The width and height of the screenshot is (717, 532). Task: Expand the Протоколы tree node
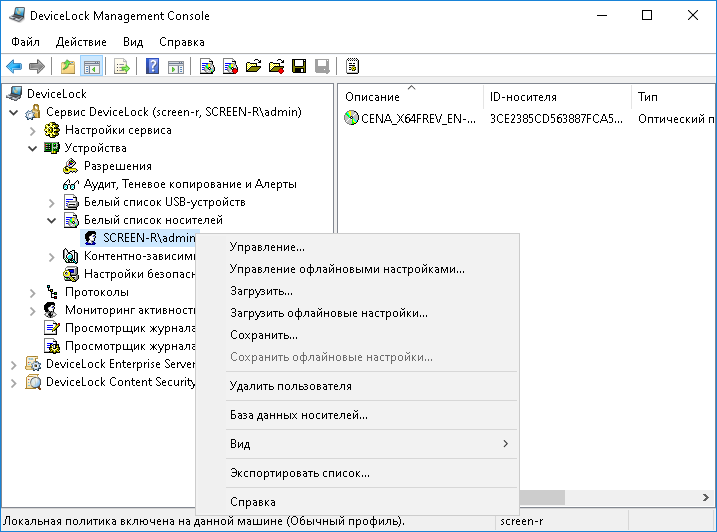pyautogui.click(x=33, y=292)
